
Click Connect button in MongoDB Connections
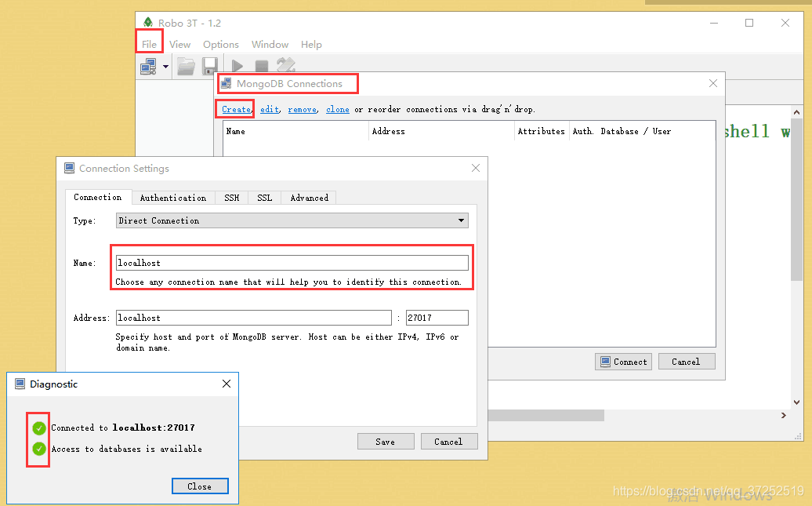click(623, 362)
